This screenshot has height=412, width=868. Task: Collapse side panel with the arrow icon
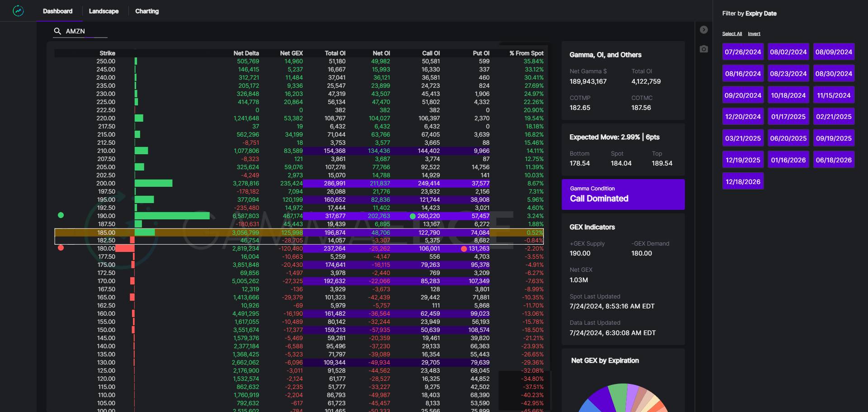(703, 30)
